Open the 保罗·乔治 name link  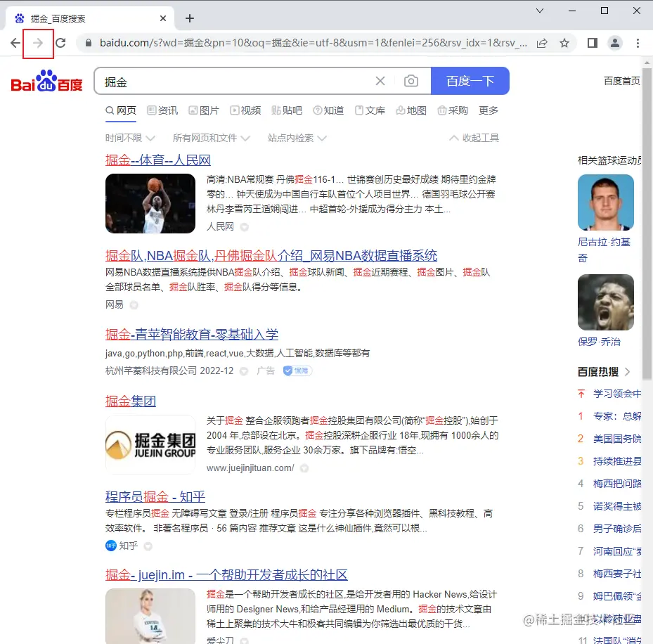[x=599, y=342]
